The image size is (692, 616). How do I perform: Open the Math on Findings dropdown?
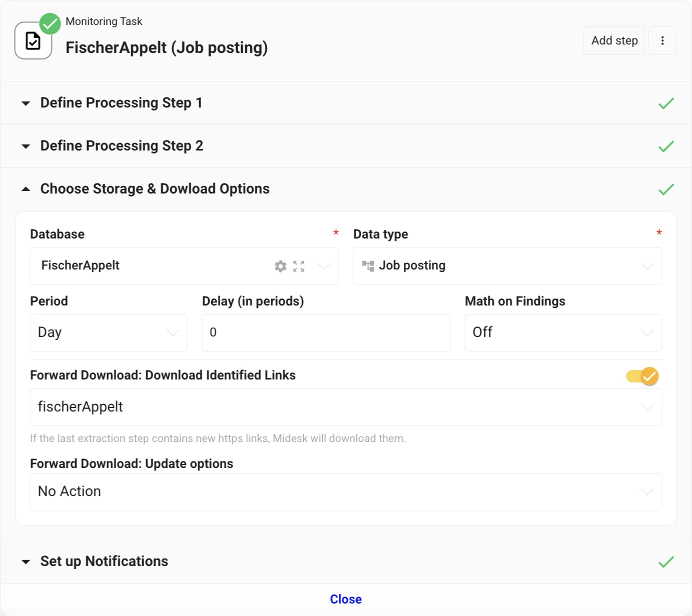(563, 332)
